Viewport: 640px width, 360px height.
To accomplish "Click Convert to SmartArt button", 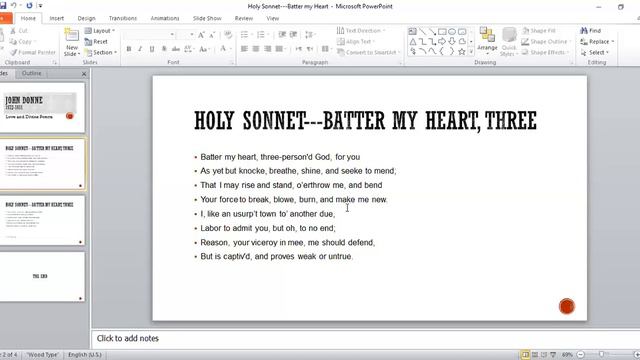I will tap(369, 52).
